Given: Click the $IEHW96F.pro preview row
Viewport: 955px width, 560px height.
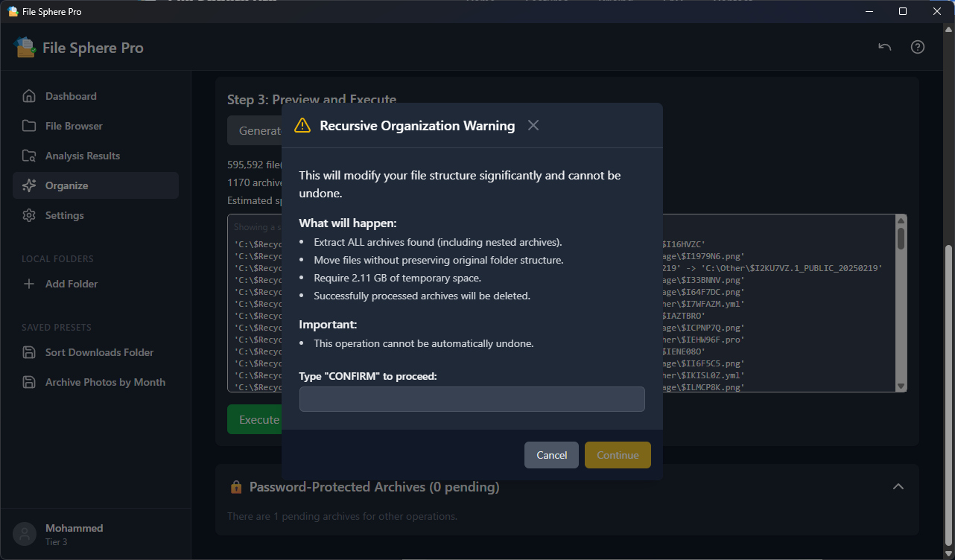Looking at the screenshot, I should click(703, 340).
